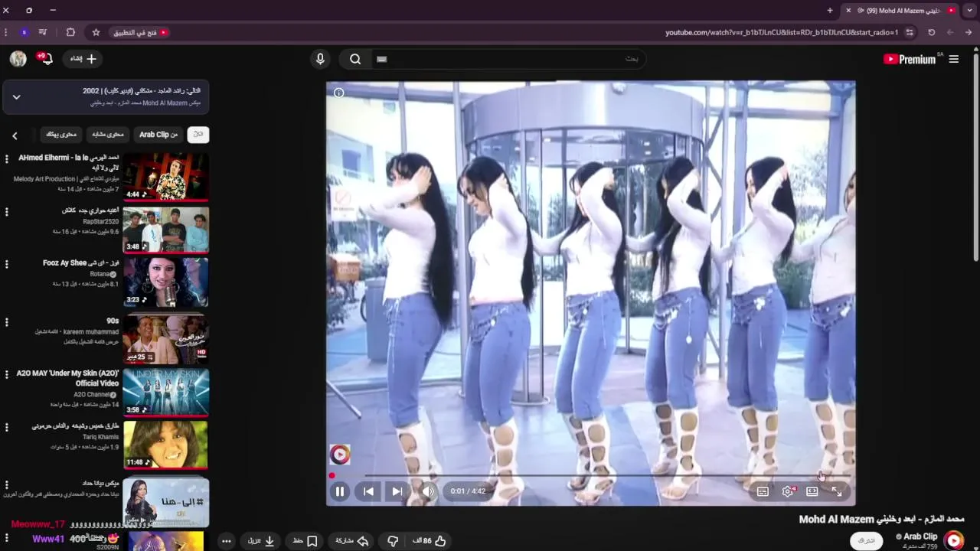Open Tariq Khamis video thumbnail
The width and height of the screenshot is (980, 551).
(165, 445)
